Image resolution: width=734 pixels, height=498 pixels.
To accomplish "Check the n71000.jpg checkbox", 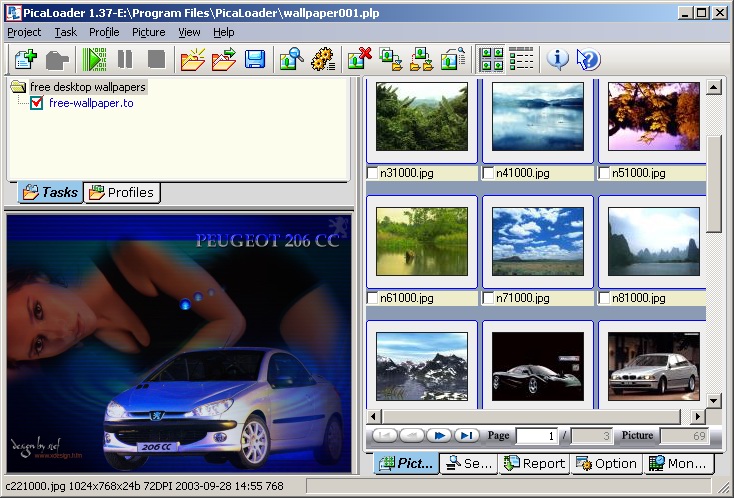I will click(x=489, y=298).
